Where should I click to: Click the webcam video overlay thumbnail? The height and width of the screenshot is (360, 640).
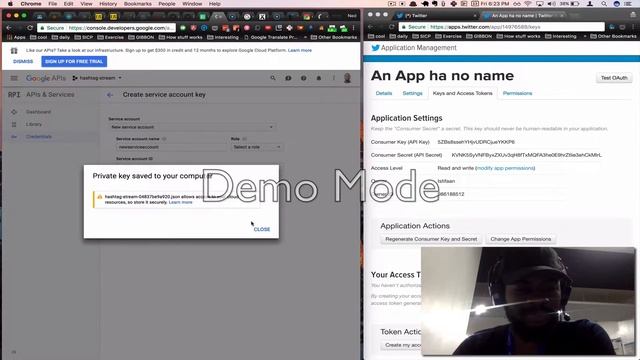point(528,301)
